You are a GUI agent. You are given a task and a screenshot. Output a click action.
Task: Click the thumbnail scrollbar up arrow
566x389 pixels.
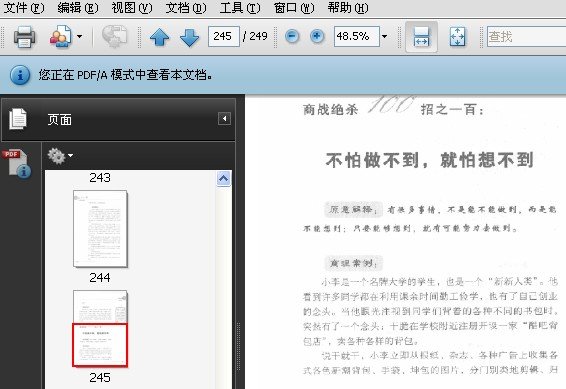[223, 179]
